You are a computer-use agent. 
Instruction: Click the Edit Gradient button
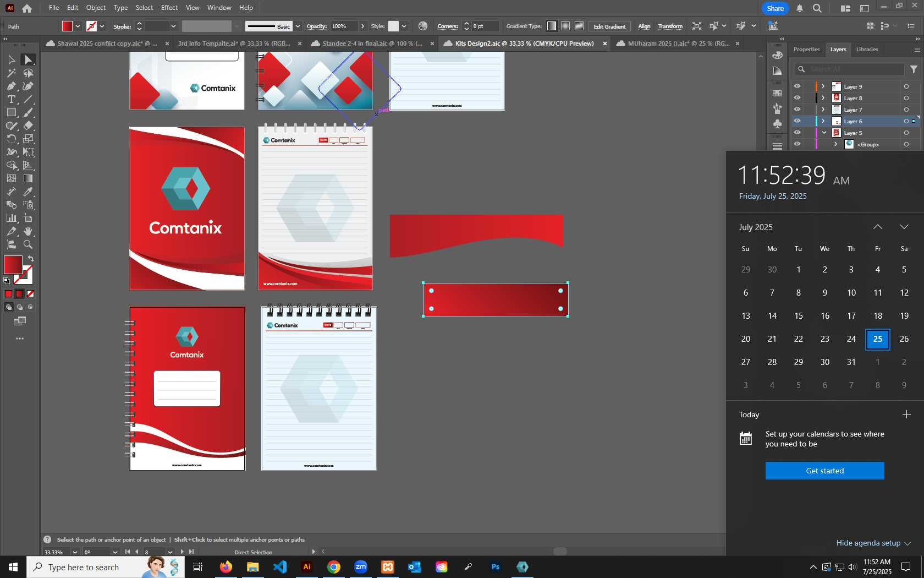pos(609,26)
